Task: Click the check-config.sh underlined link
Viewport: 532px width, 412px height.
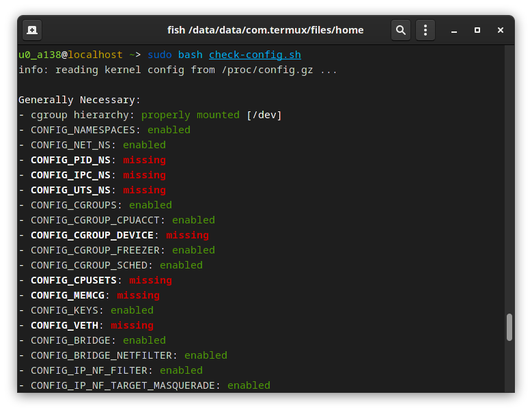Action: (255, 55)
